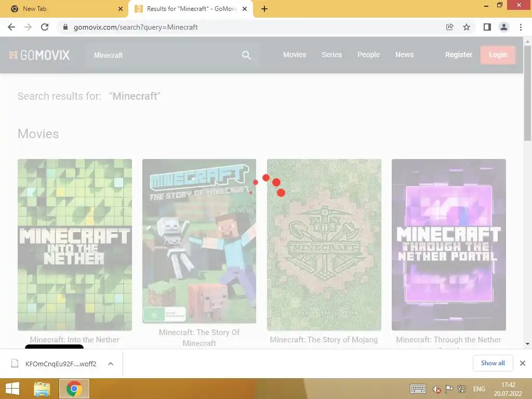Click the Movies section heading

(38, 134)
